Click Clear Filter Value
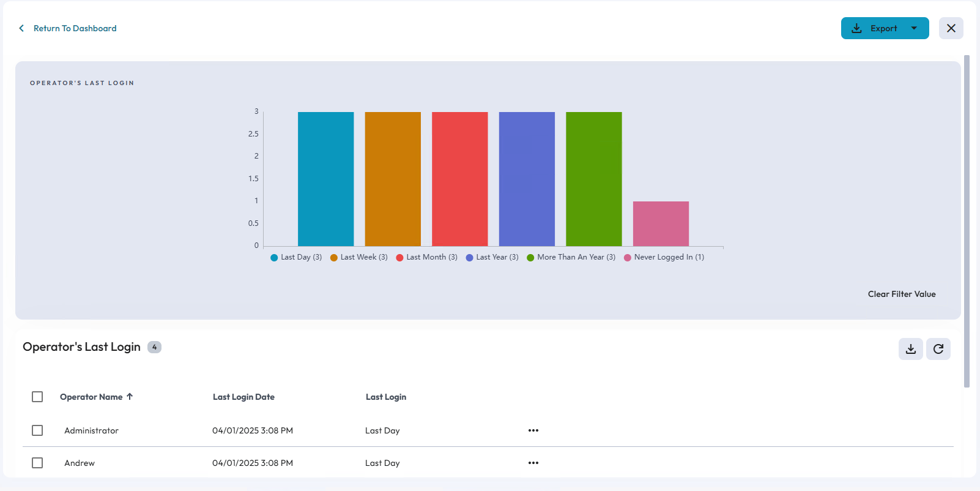Image resolution: width=980 pixels, height=491 pixels. 901,294
